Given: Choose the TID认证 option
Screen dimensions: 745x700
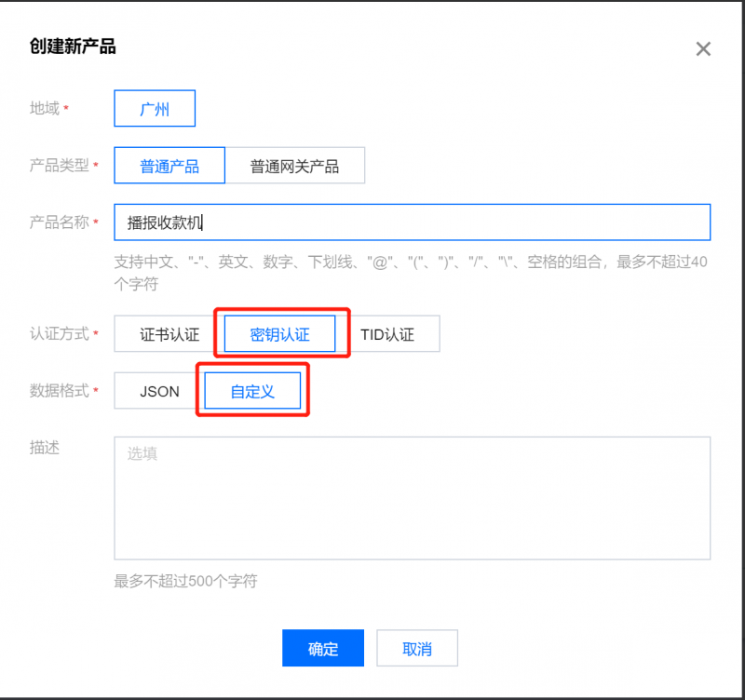Looking at the screenshot, I should tap(386, 334).
